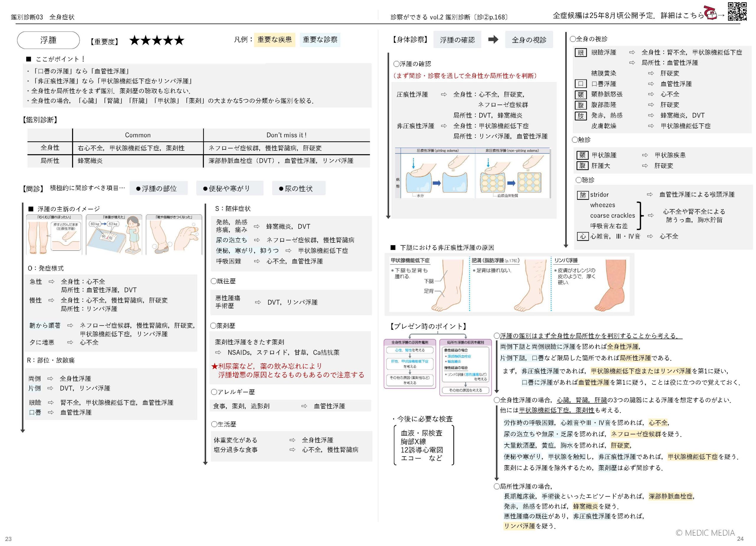The image size is (756, 546).
Task: Click the S：随伴症状 heading
Action: tap(233, 209)
